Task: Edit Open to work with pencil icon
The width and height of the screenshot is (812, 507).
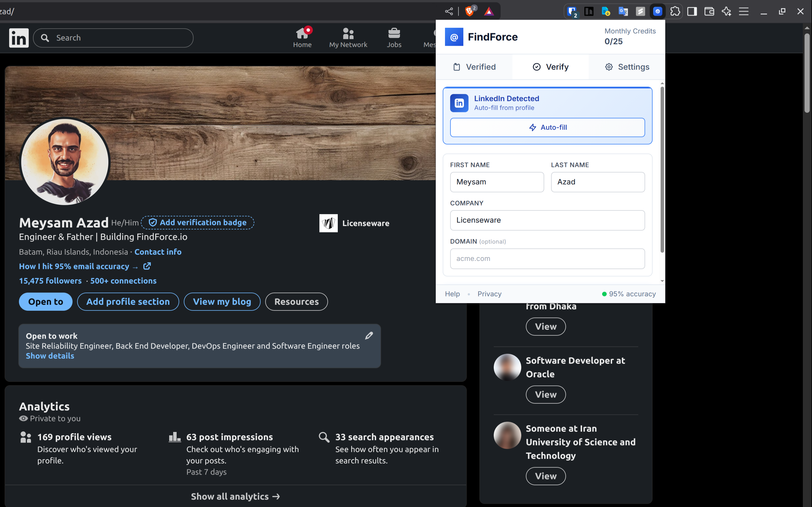Action: coord(369,336)
